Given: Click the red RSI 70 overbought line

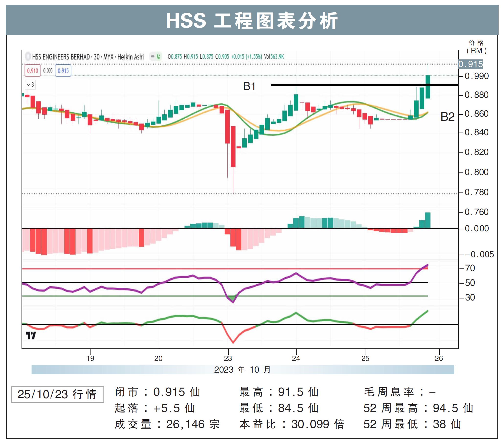Looking at the screenshot, I should (x=225, y=269).
